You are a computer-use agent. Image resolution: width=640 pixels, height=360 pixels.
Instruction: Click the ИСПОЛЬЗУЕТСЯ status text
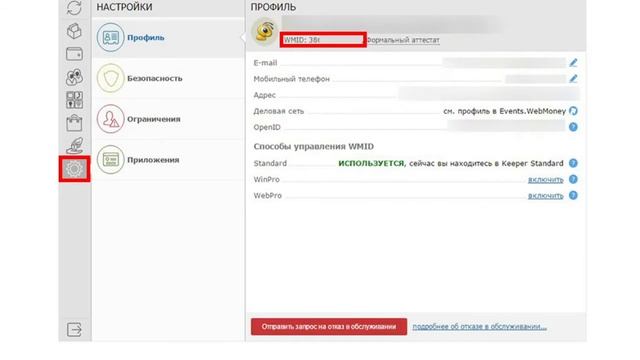click(371, 163)
